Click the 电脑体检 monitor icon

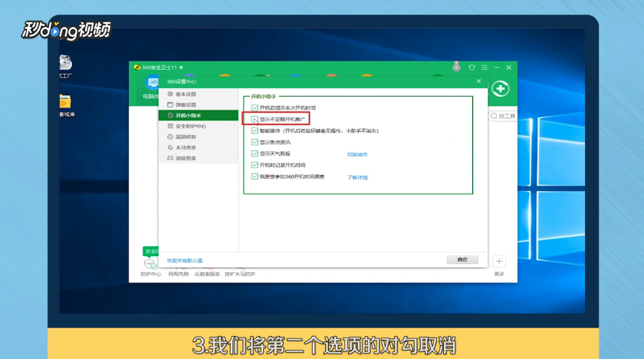[x=152, y=84]
